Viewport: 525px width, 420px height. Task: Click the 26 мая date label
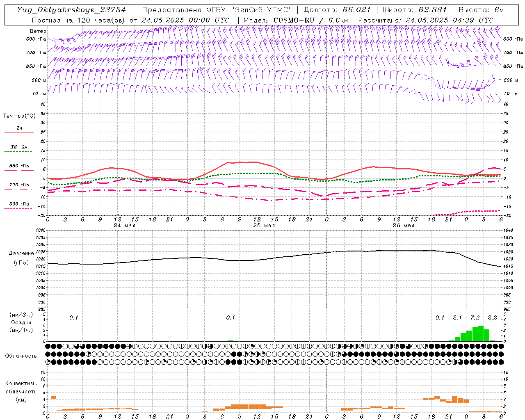[404, 226]
